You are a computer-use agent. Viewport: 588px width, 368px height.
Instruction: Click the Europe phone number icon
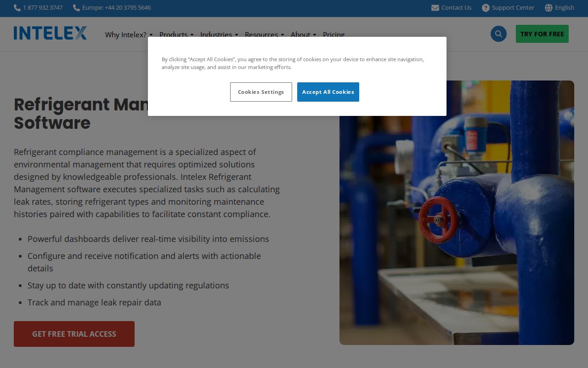coord(76,8)
